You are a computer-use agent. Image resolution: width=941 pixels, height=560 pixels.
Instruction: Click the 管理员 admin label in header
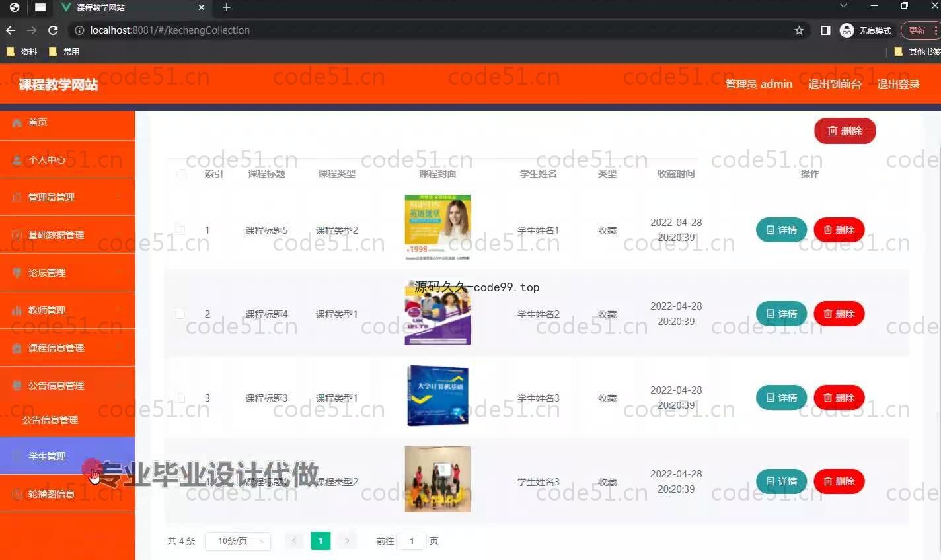pos(759,84)
